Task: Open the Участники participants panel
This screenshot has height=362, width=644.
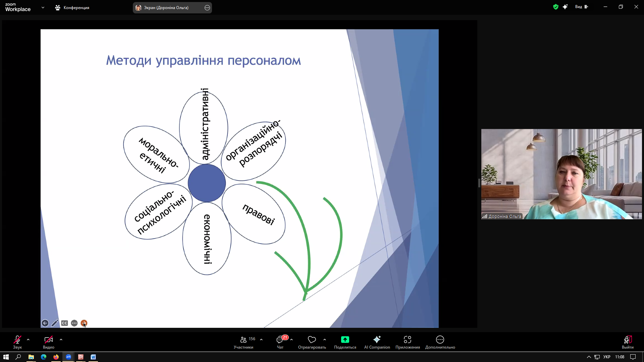Action: [x=244, y=342]
